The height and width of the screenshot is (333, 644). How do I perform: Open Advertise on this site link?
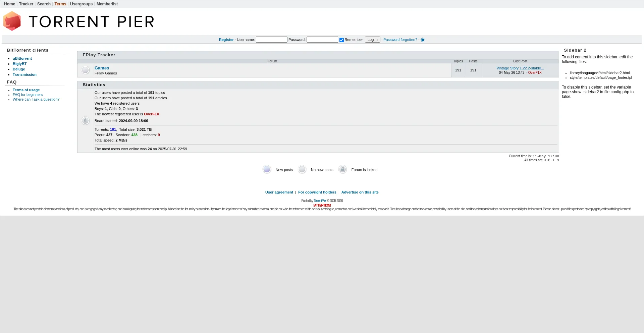coord(360,192)
